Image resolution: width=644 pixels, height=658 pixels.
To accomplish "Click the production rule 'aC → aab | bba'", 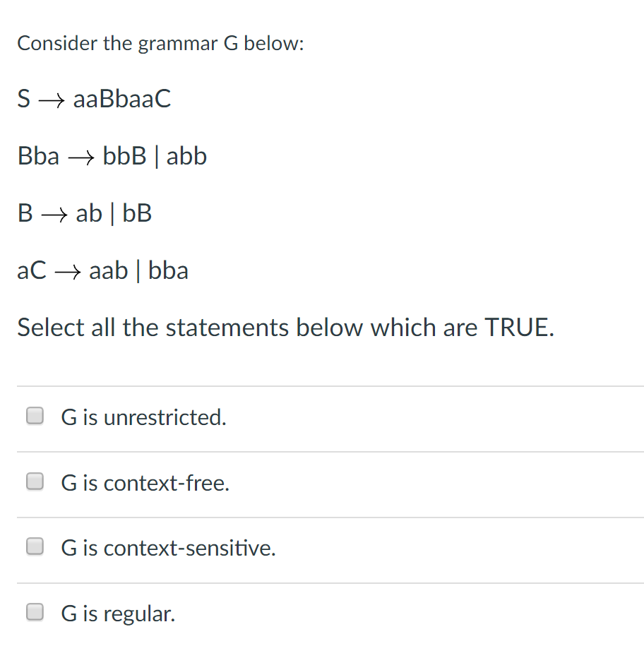I will [x=102, y=270].
